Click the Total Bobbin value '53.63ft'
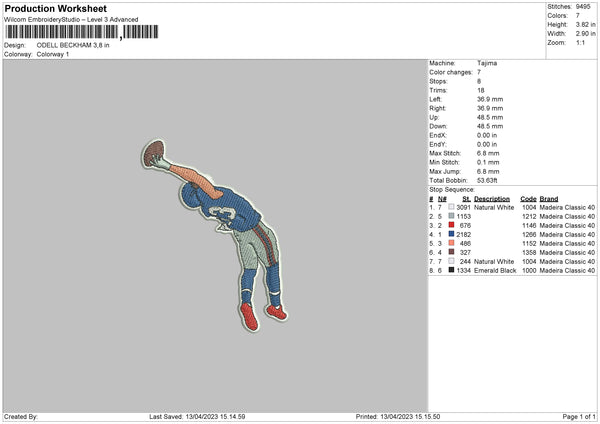Screen dimensions: 600x424 click(487, 180)
